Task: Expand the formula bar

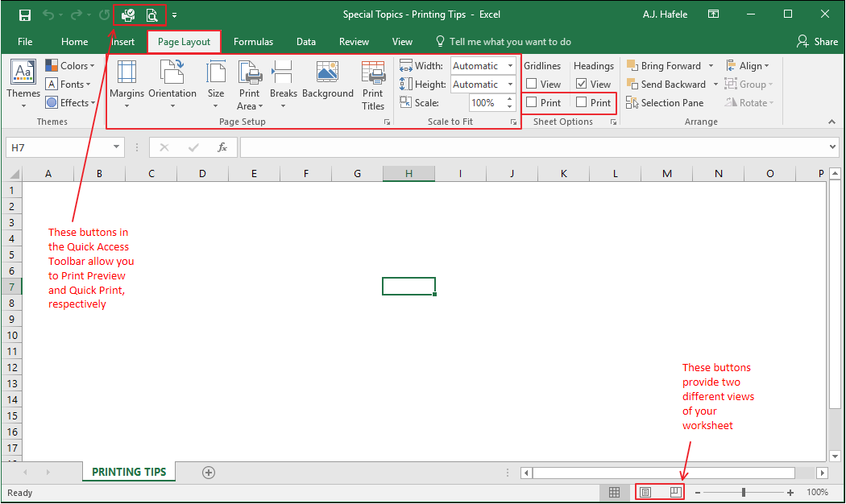Action: click(x=832, y=147)
